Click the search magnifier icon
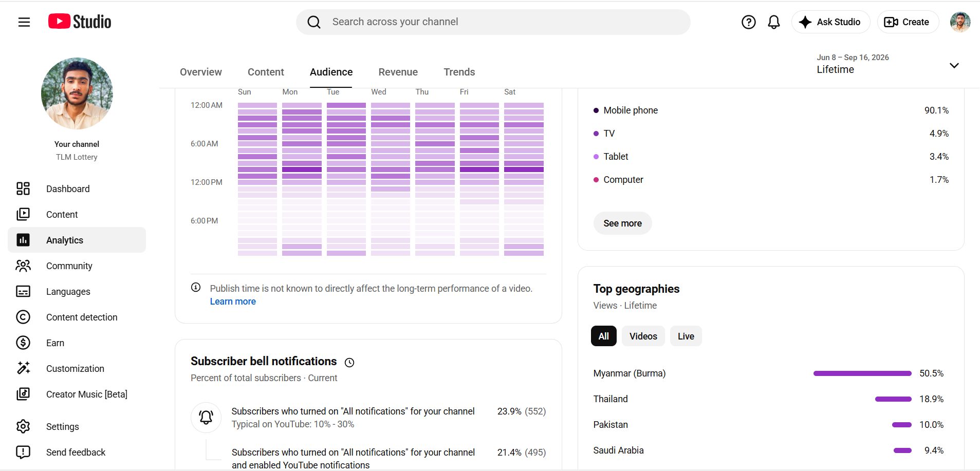 [314, 22]
